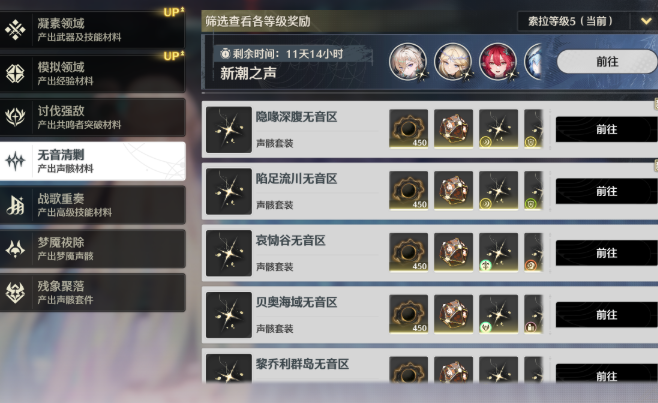
Task: Select the 凝素领域 category icon
Action: click(16, 30)
